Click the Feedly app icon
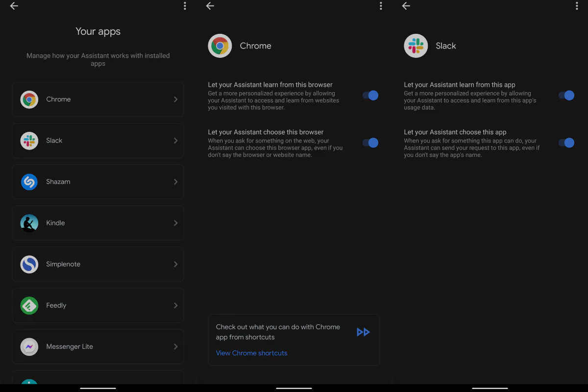Screen dimensions: 588x392 tap(29, 305)
